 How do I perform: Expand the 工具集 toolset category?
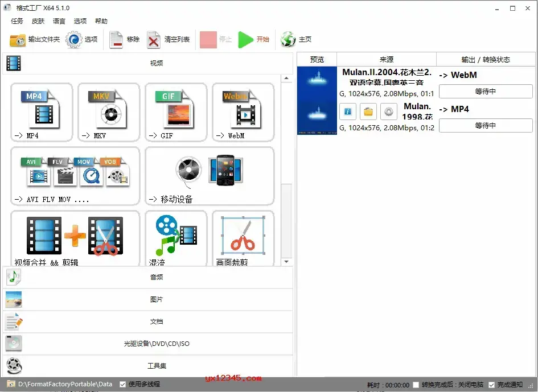click(148, 366)
